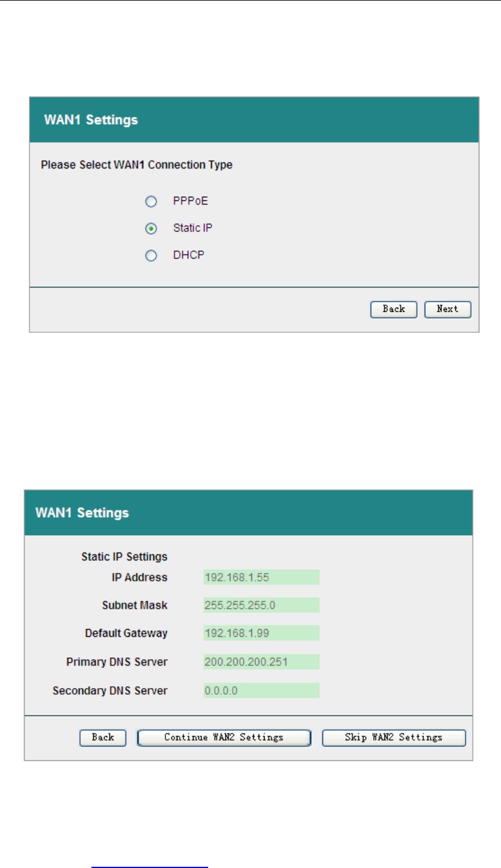The height and width of the screenshot is (868, 501).
Task: Click Back beside Continue WAN2 Settings
Action: 103,737
